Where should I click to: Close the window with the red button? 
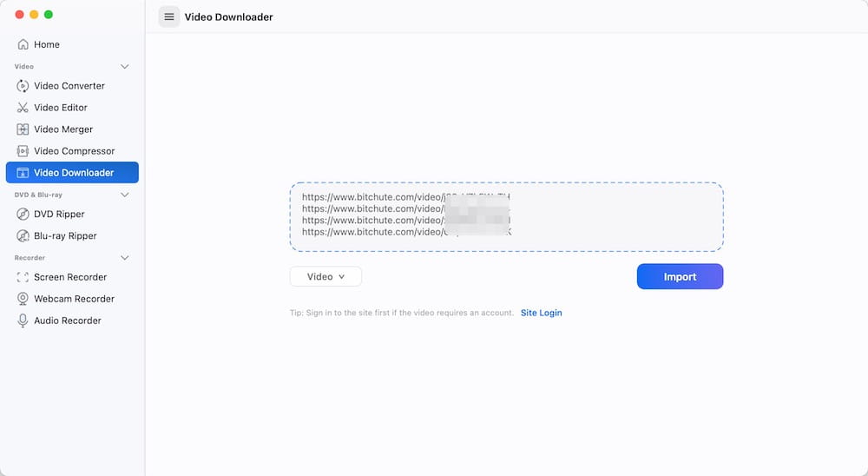(x=20, y=15)
